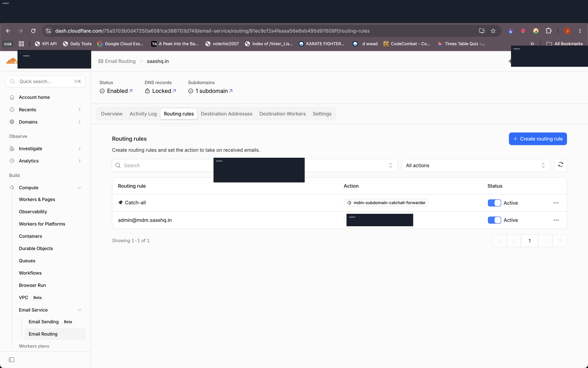Show more bookmarks with the double chevron
588x368 pixels.
pos(532,44)
